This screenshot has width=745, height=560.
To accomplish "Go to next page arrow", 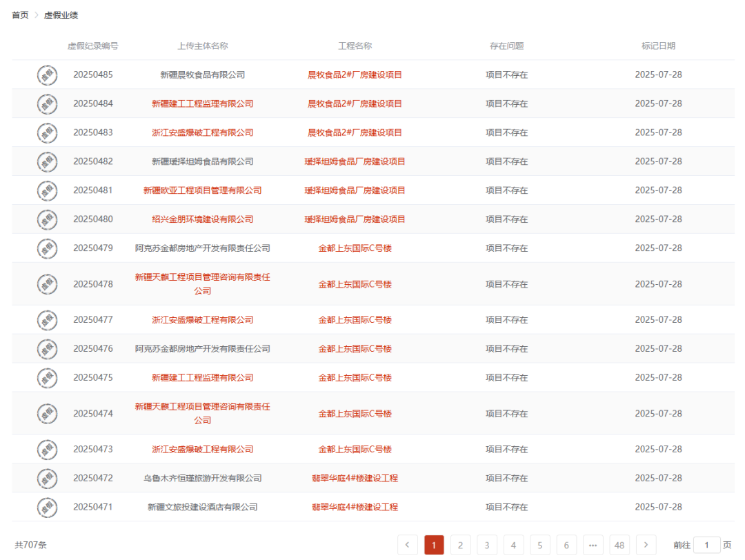I will pos(646,545).
